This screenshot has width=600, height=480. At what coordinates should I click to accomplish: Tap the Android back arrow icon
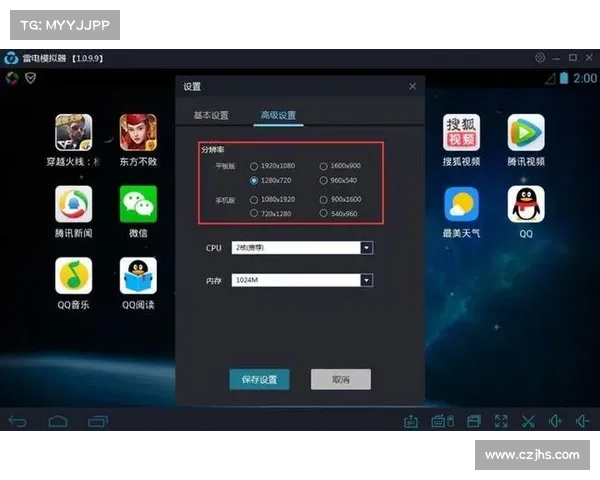click(x=18, y=421)
